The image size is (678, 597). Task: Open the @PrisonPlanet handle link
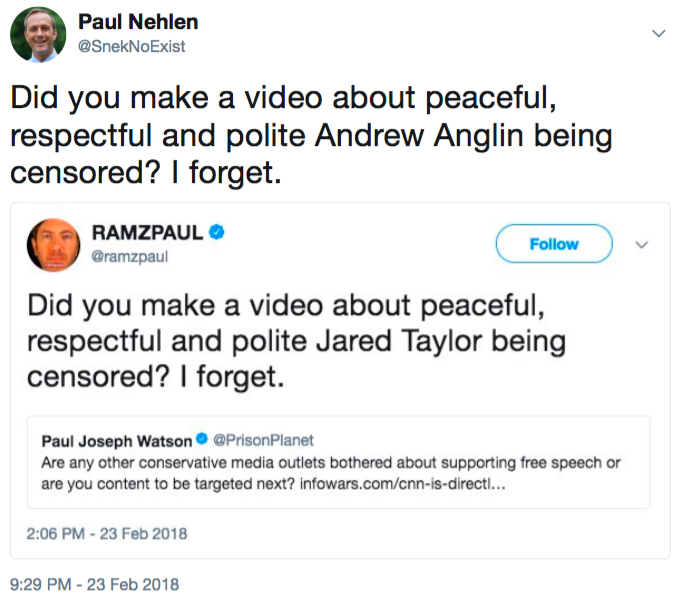[x=264, y=441]
